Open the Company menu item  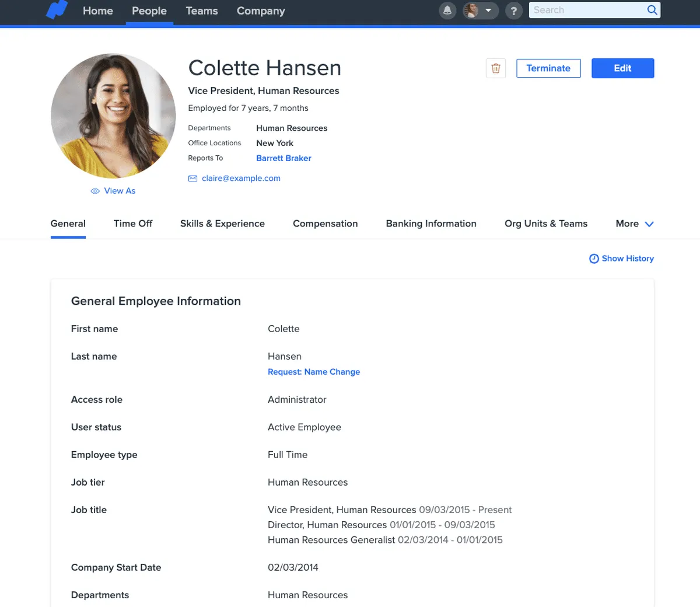tap(261, 11)
